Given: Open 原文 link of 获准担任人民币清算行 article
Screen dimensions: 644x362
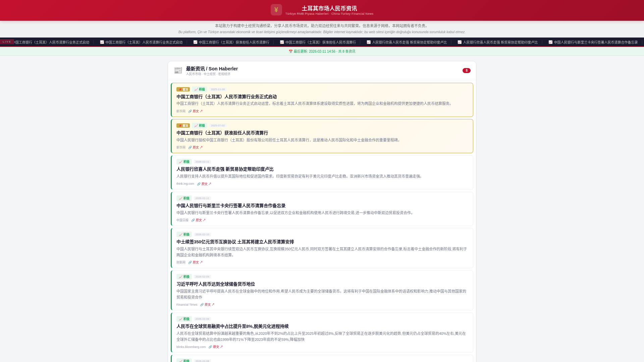Looking at the screenshot, I should click(x=198, y=147).
